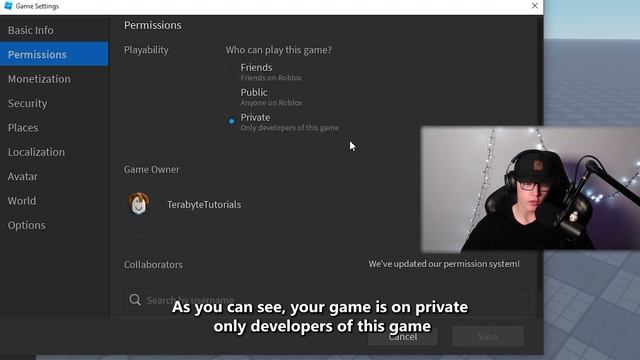Click the Permissions page heading

153,25
